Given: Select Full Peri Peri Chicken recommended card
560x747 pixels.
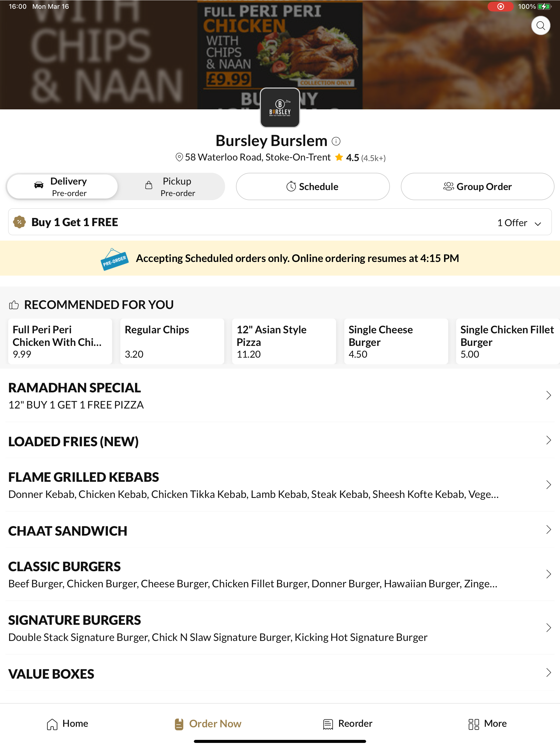Looking at the screenshot, I should [x=60, y=342].
